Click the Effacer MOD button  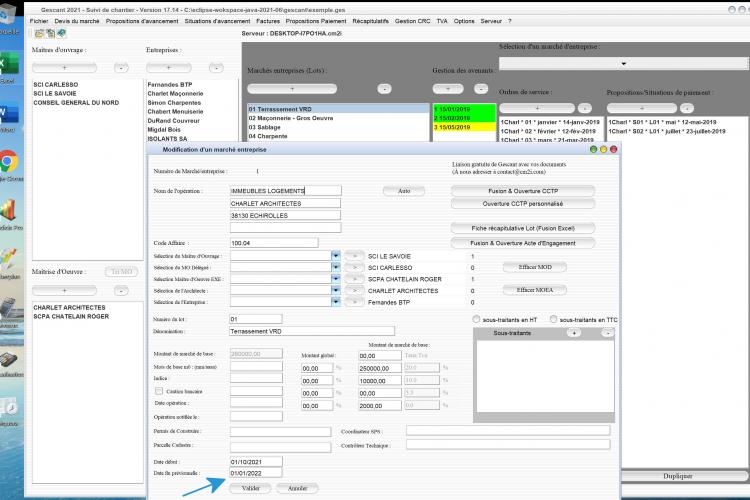click(535, 267)
